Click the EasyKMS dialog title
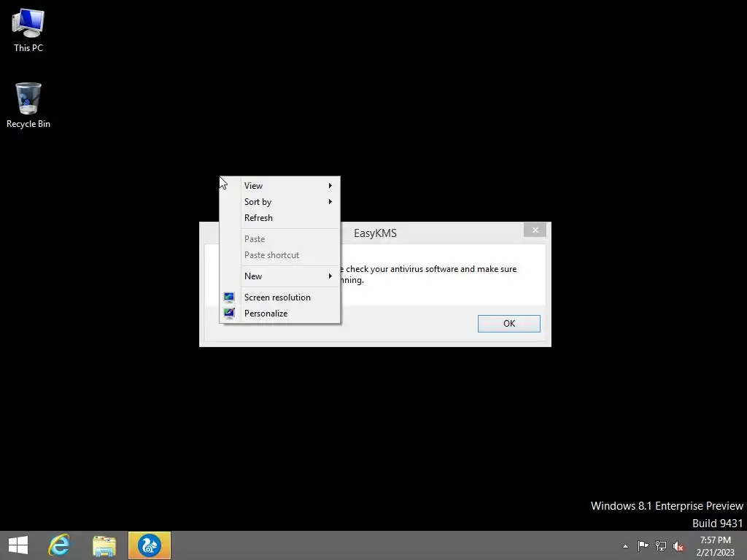 (375, 233)
